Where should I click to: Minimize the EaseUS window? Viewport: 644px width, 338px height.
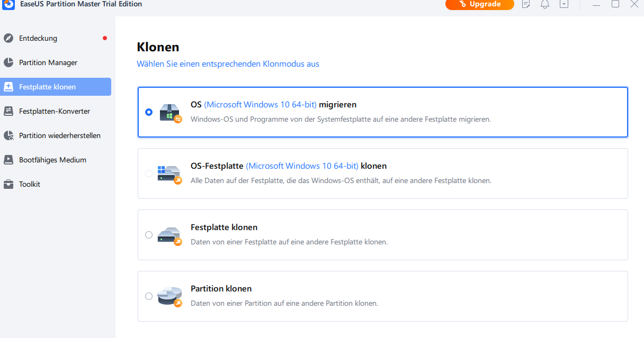pos(597,4)
